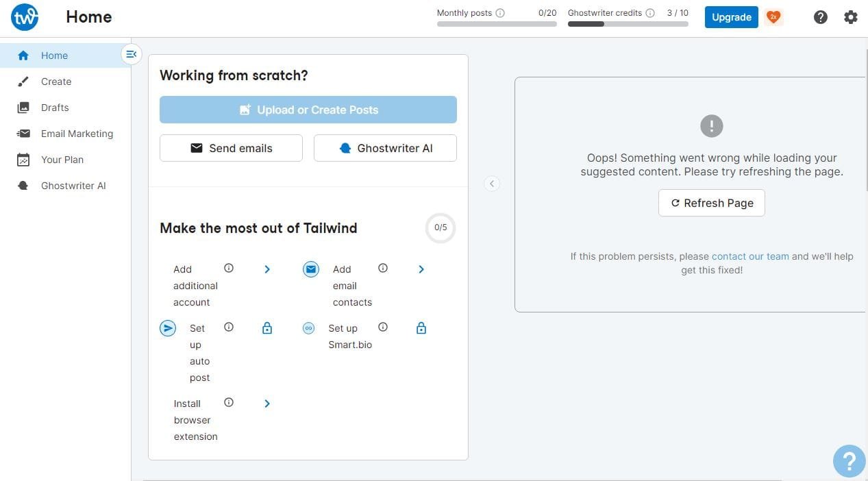This screenshot has width=868, height=481.
Task: Click the lock icon next to Set up Smart.bio
Action: point(421,328)
